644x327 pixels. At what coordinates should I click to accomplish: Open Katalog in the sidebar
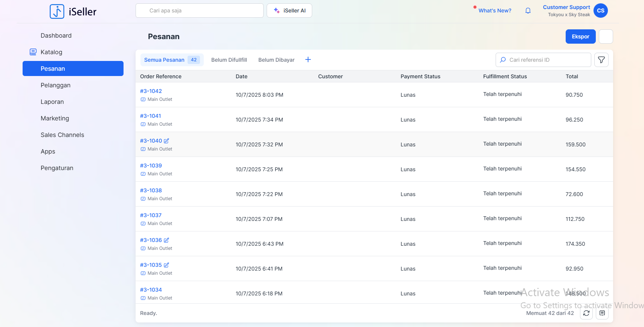[51, 52]
